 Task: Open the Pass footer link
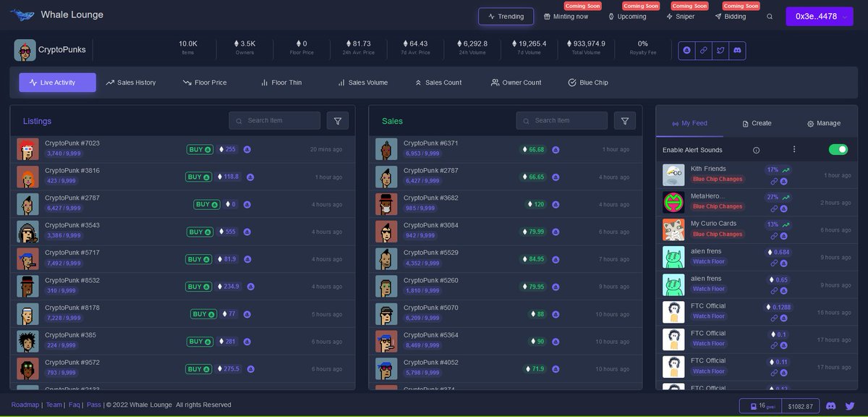94,405
